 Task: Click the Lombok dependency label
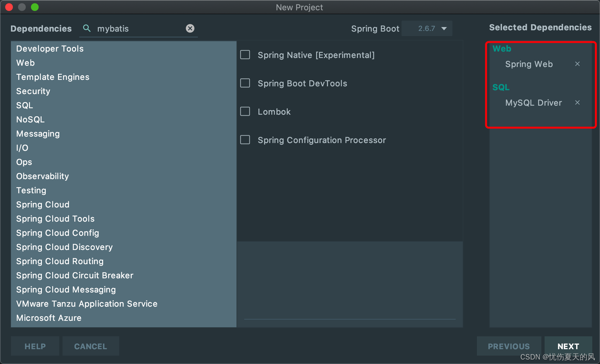click(274, 112)
